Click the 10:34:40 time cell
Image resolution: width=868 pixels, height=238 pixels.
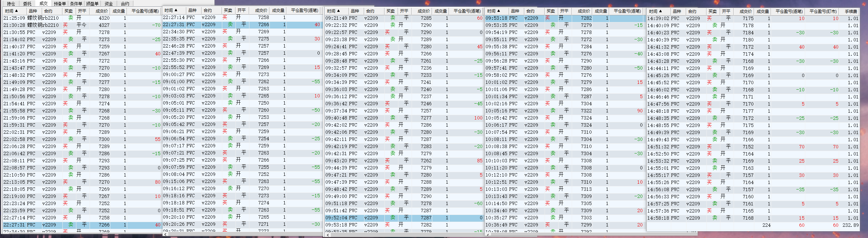click(496, 210)
